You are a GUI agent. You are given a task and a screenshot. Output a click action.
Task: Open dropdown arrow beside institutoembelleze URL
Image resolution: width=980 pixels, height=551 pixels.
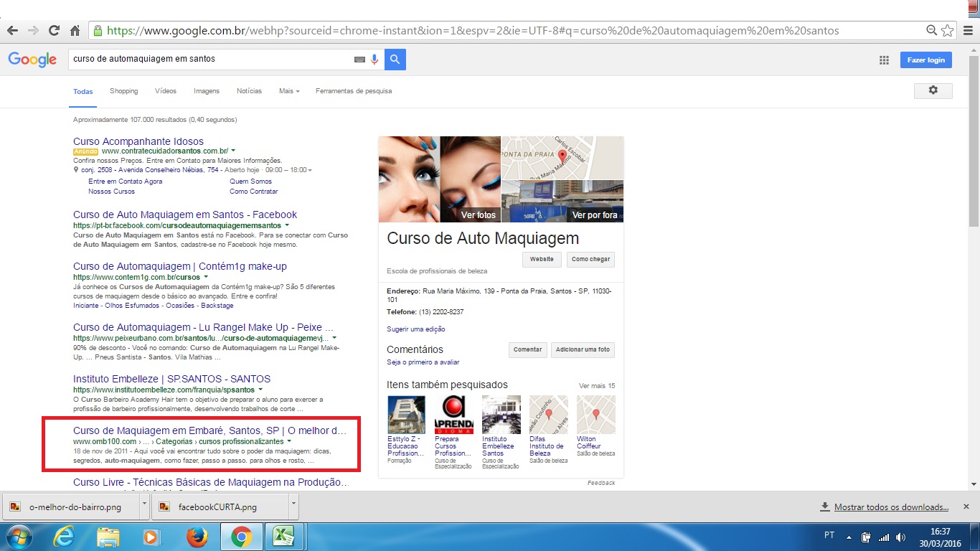[x=260, y=390]
